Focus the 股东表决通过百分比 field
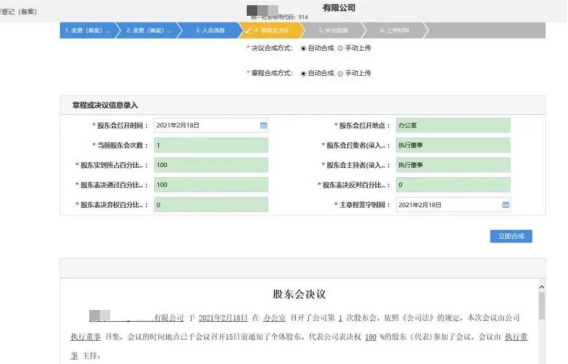 pyautogui.click(x=211, y=185)
